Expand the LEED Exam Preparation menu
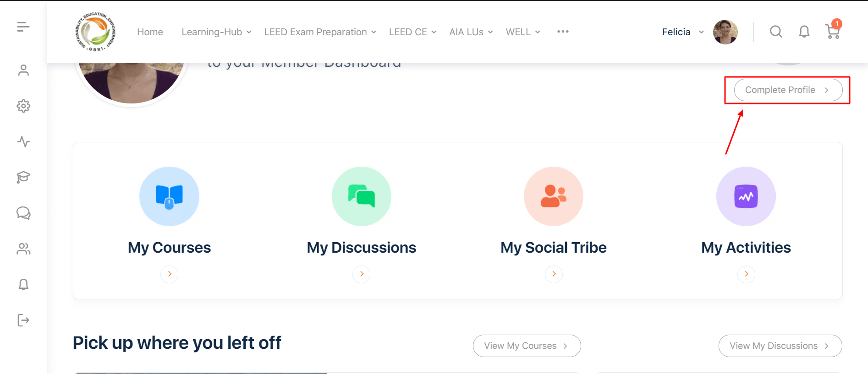Screen dimensions: 868x374 [x=320, y=32]
